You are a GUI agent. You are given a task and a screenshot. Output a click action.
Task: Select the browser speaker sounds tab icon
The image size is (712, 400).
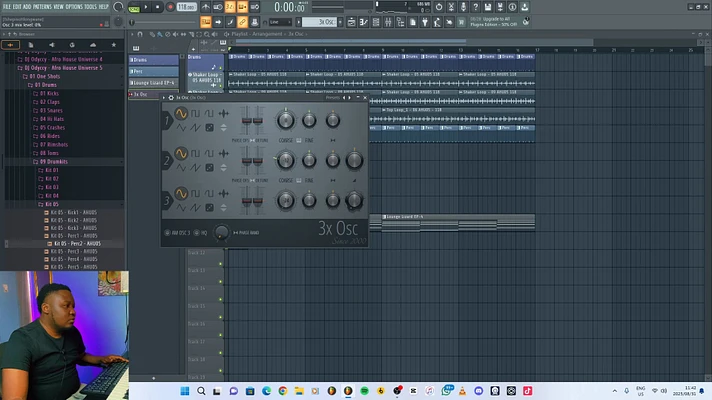point(51,44)
